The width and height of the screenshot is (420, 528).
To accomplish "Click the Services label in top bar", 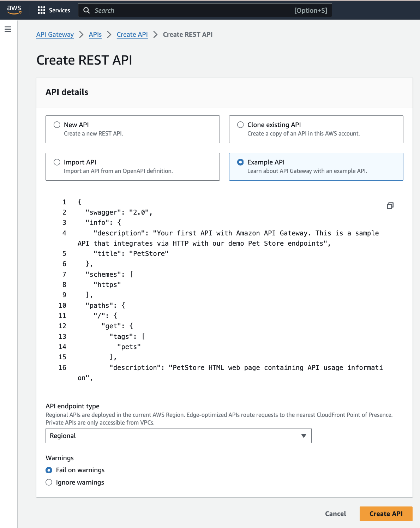I will [60, 10].
